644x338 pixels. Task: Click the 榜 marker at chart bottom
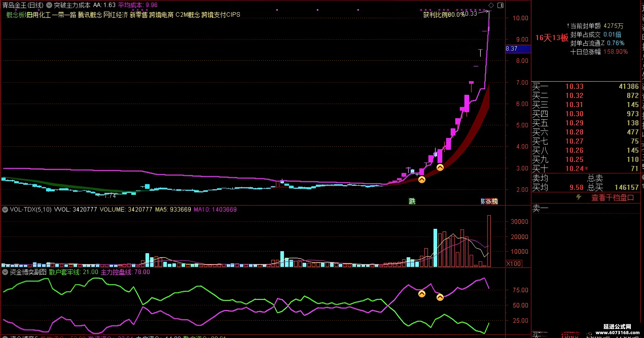coord(495,201)
